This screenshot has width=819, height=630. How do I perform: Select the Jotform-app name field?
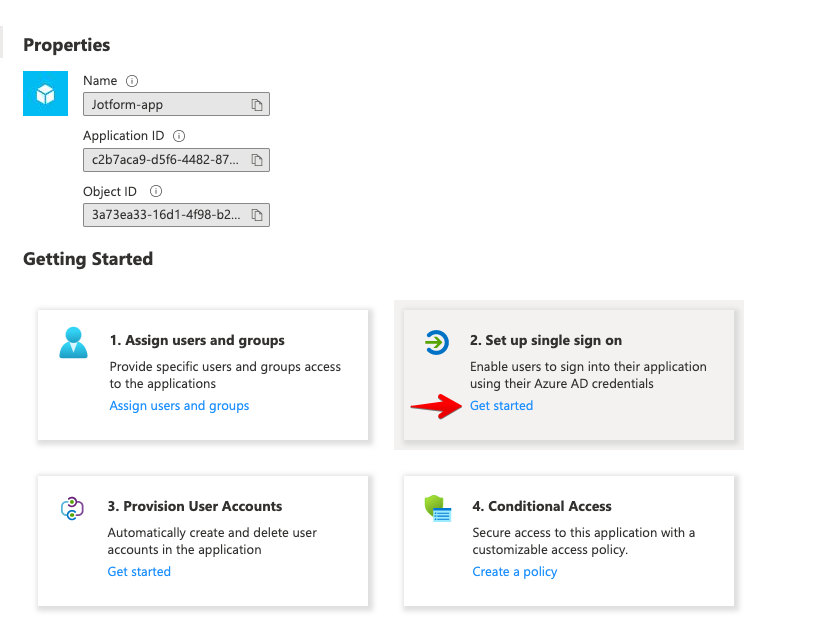pos(176,104)
